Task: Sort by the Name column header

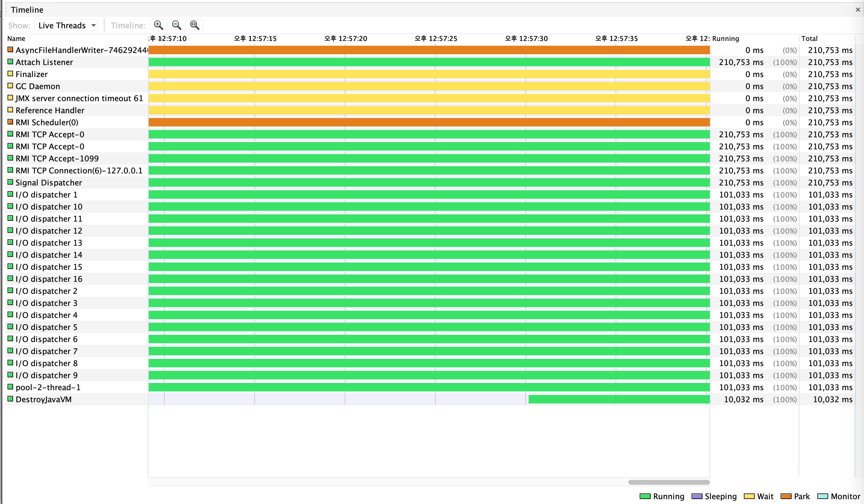Action: (x=17, y=39)
